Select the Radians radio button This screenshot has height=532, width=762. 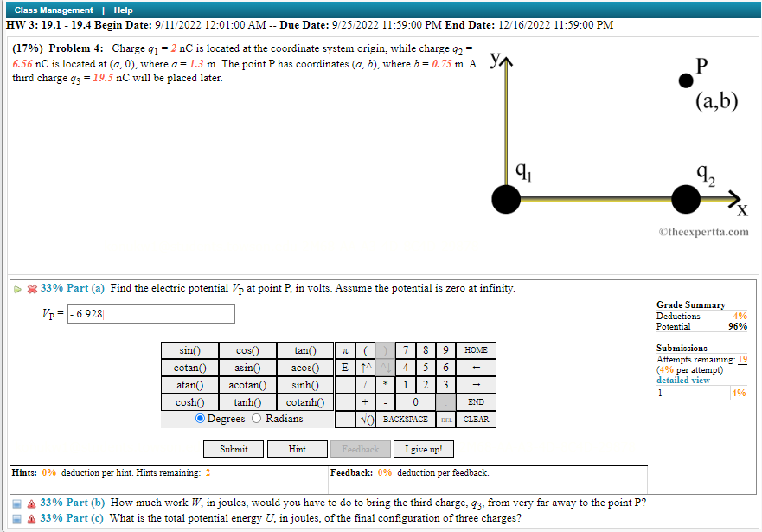pyautogui.click(x=256, y=419)
